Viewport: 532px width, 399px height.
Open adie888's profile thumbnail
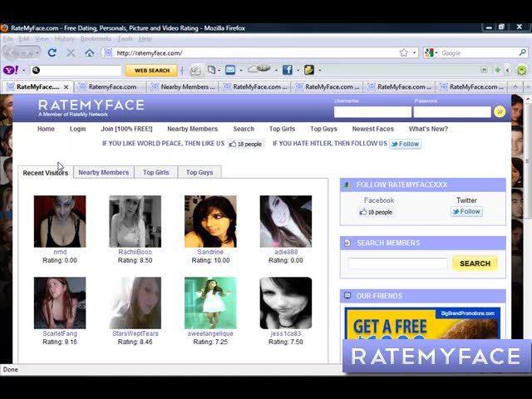pos(286,221)
